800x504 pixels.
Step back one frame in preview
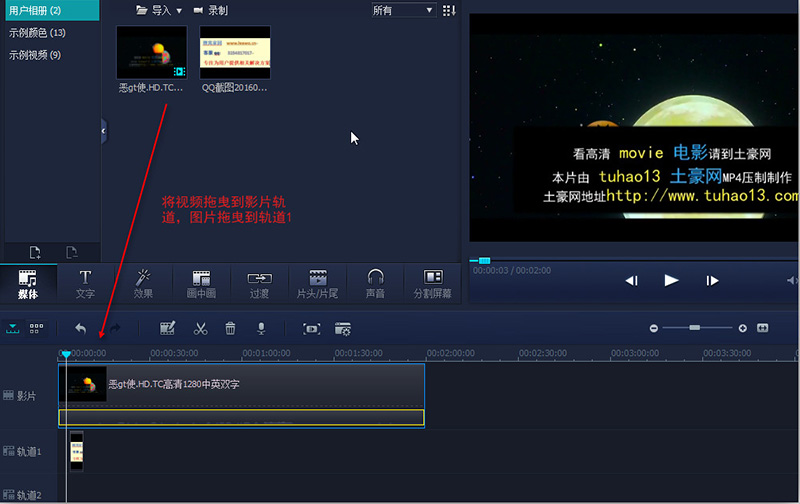(632, 281)
